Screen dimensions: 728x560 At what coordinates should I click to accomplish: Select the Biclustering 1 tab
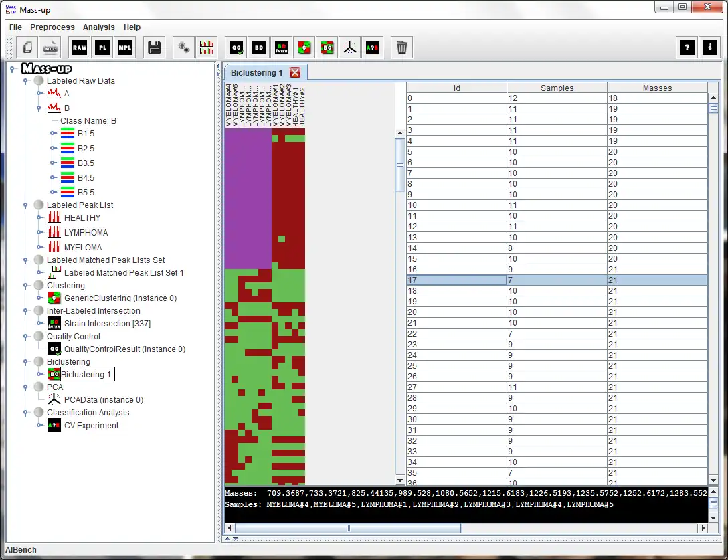256,73
